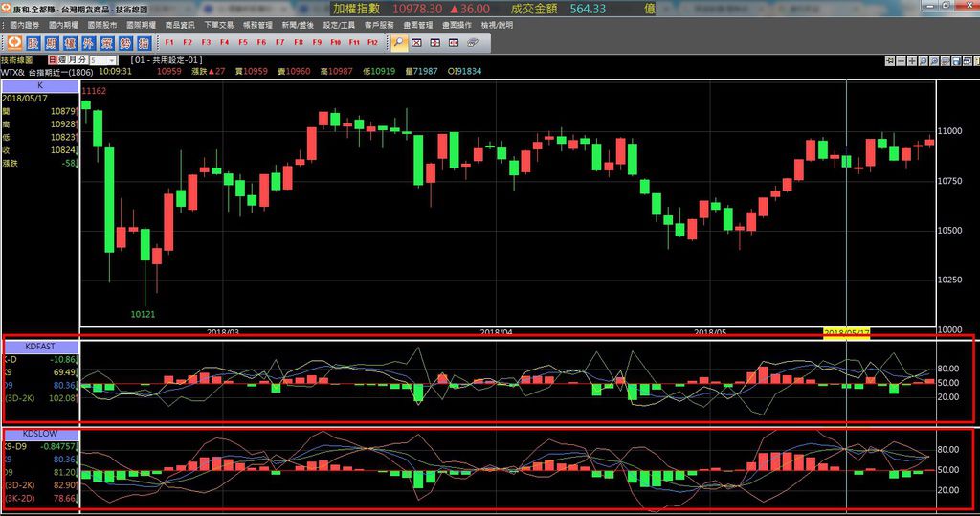This screenshot has height=516, width=980.
Task: Click the F7 shortcut button
Action: (x=280, y=42)
